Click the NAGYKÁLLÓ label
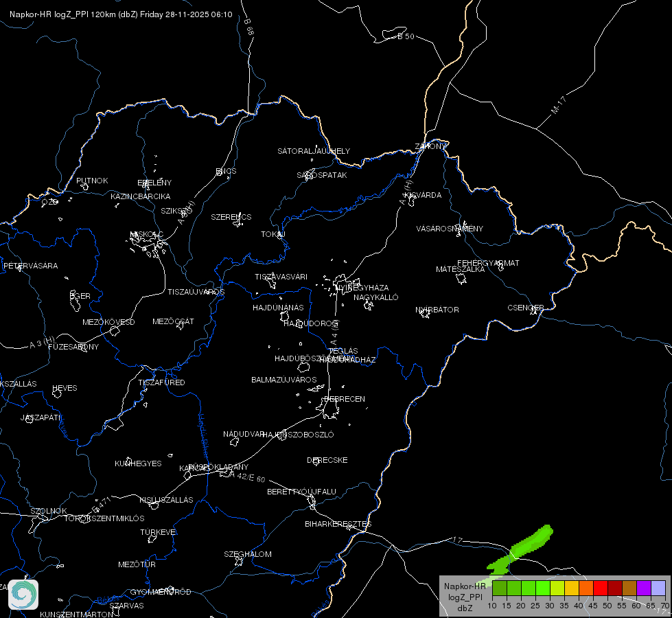Screen dimensions: 672x618 376,297
